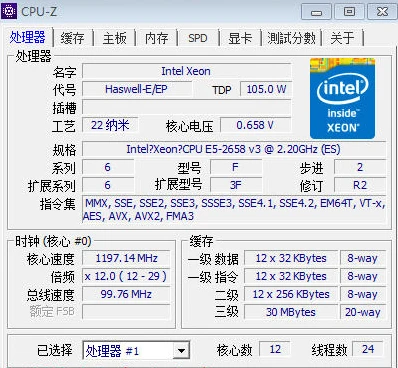Image resolution: width=398 pixels, height=368 pixels.
Task: Click the bus speed 99.76 MHz
Action: click(126, 294)
